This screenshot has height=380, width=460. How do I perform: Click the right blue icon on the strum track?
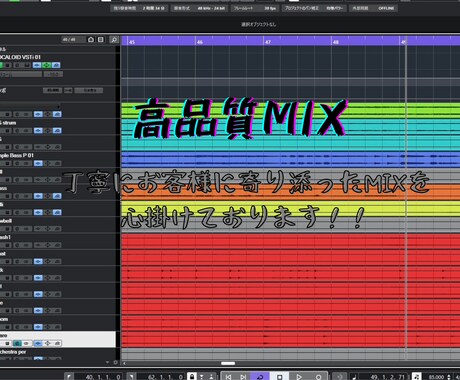click(57, 130)
